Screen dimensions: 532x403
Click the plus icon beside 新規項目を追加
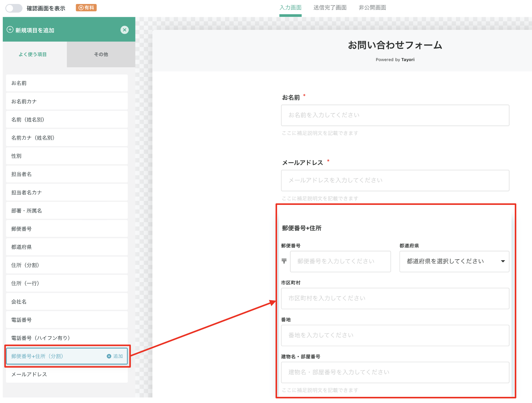tap(10, 30)
